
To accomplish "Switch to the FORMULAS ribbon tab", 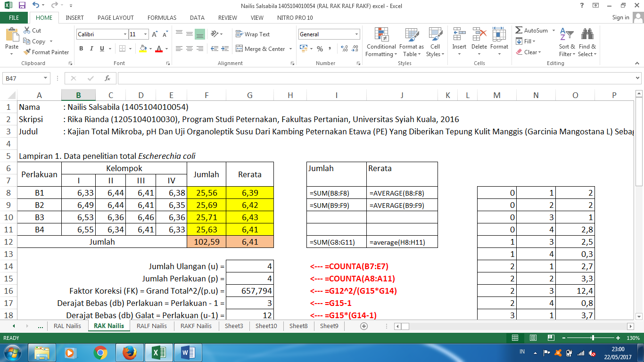I will 162,17.
